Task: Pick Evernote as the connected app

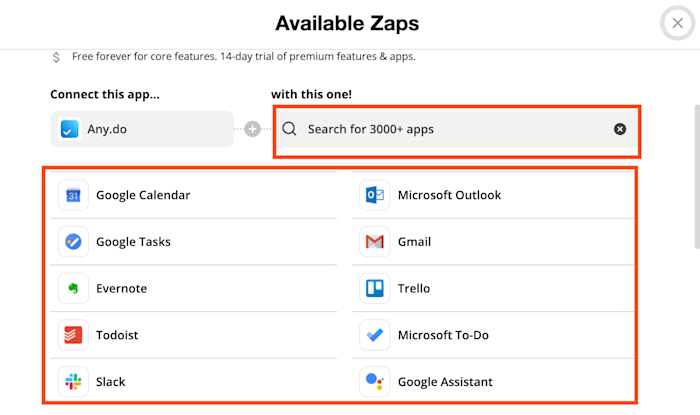Action: 194,288
